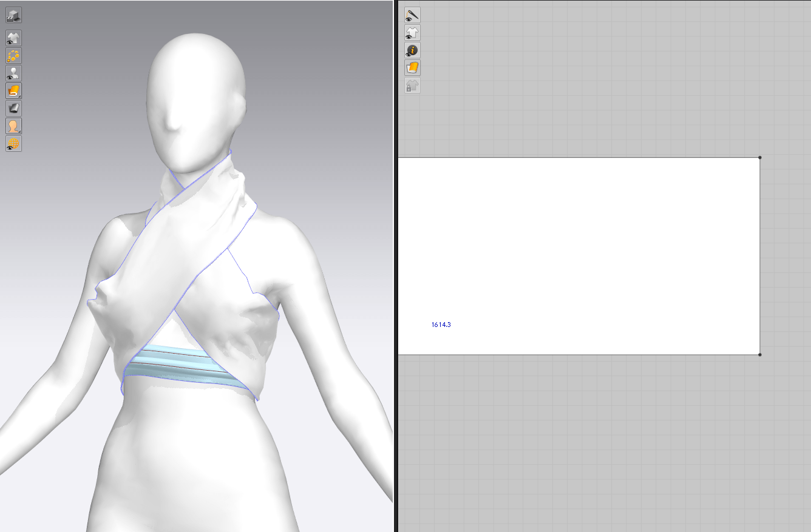Screen dimensions: 811x532
Task: Click the blue striped band on avatar
Action: point(182,364)
